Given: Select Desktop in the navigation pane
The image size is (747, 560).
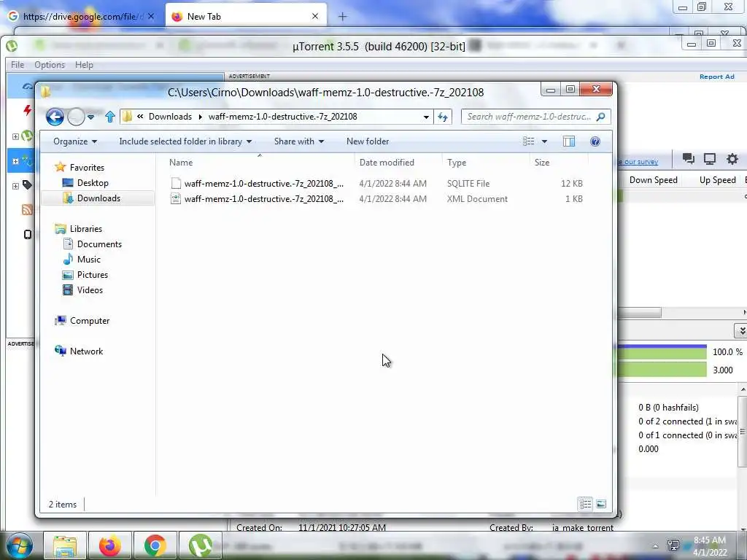Looking at the screenshot, I should point(93,183).
